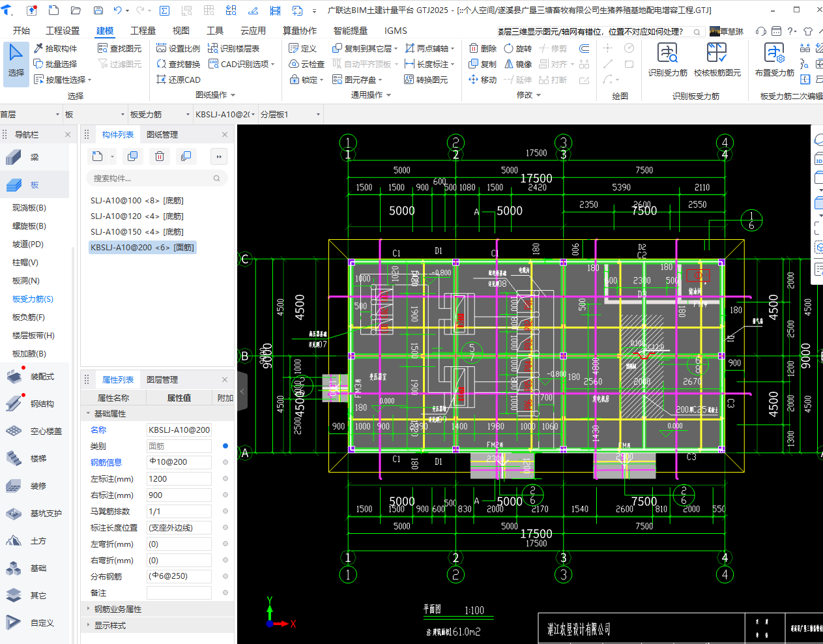This screenshot has height=644, width=823.
Task: Toggle 附加 radio for 备注 row
Action: 225,593
